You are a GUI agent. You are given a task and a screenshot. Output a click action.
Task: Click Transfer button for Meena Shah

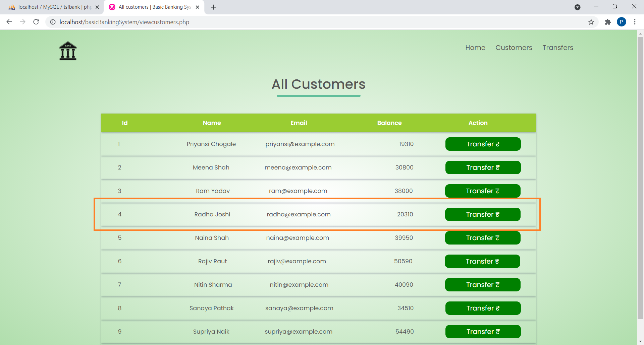pyautogui.click(x=483, y=167)
